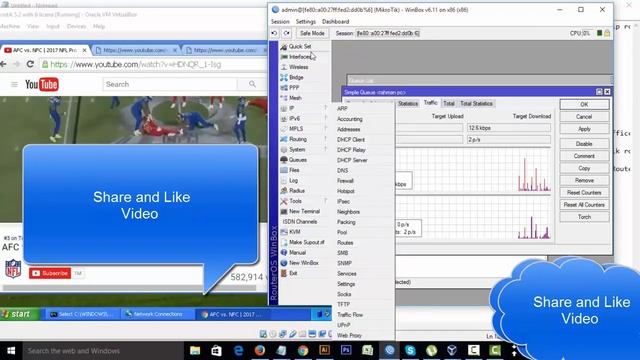Open Photoshop from Windows taskbar
The height and width of the screenshot is (360, 640).
pyautogui.click(x=346, y=350)
